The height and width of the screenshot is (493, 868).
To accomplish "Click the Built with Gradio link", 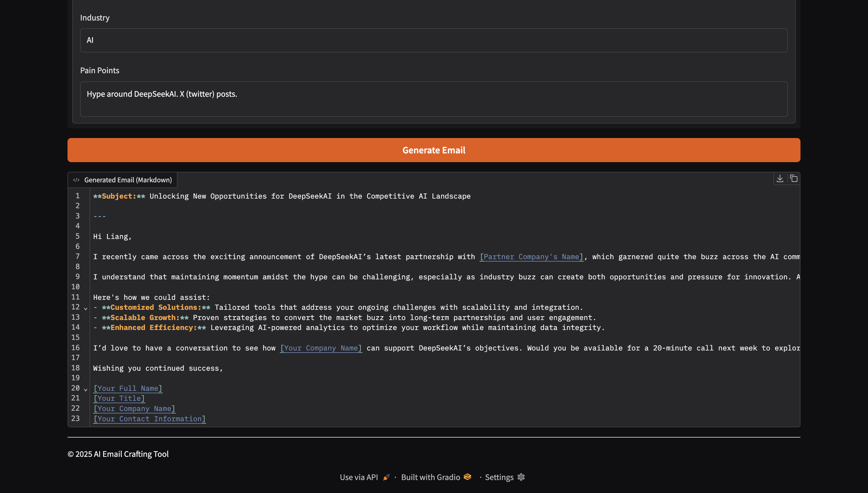I will click(x=431, y=477).
